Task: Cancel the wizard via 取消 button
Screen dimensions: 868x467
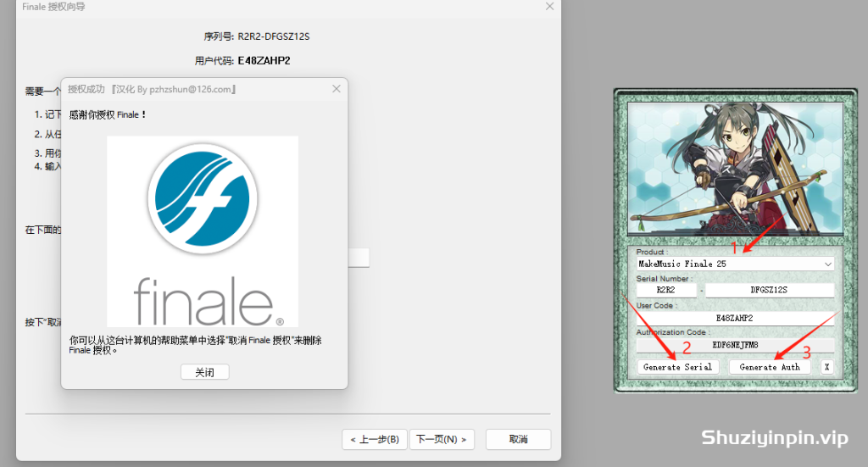Action: coord(518,439)
